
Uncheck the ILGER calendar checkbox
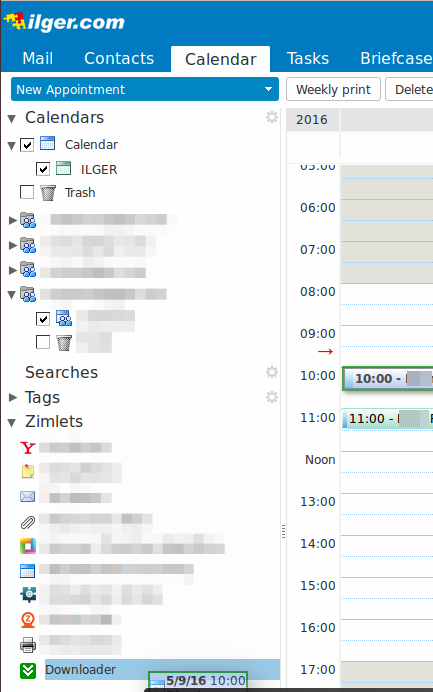coord(43,169)
